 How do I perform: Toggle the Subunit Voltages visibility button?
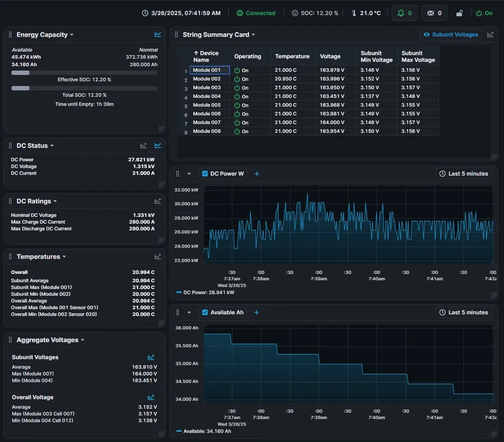coord(451,35)
